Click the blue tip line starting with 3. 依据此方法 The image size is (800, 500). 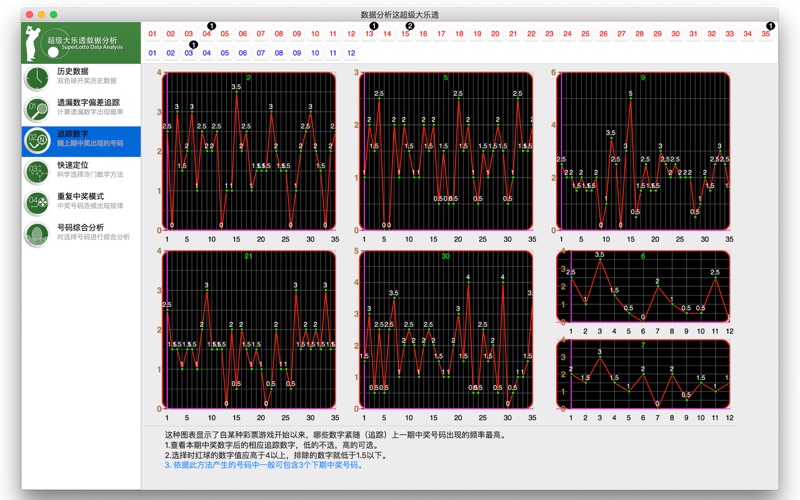pyautogui.click(x=264, y=465)
